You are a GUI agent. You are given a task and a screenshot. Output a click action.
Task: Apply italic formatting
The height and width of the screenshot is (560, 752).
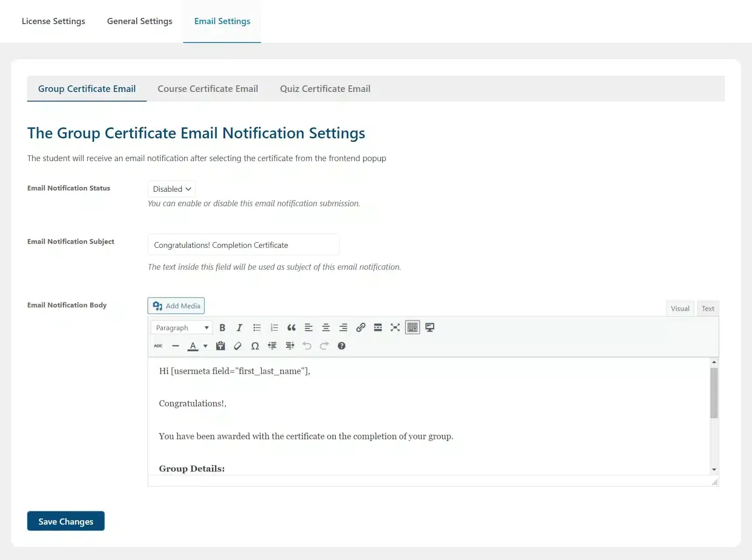coord(239,328)
